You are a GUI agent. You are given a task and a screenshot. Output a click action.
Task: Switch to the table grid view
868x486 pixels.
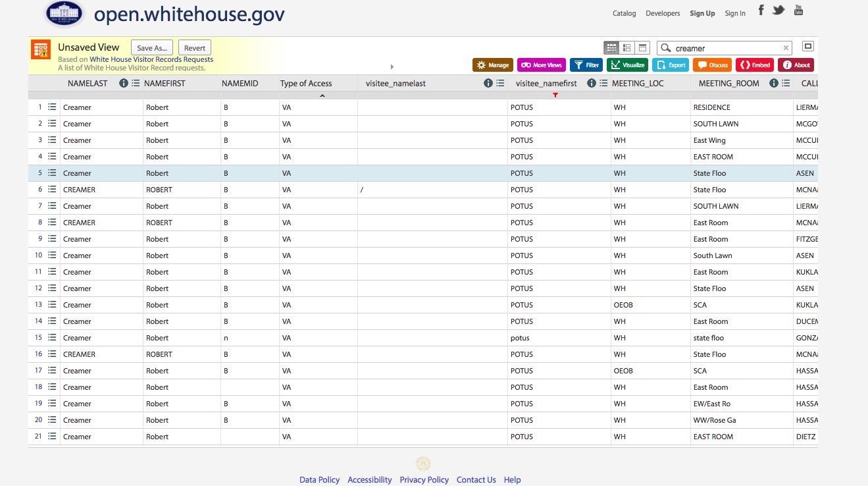611,47
